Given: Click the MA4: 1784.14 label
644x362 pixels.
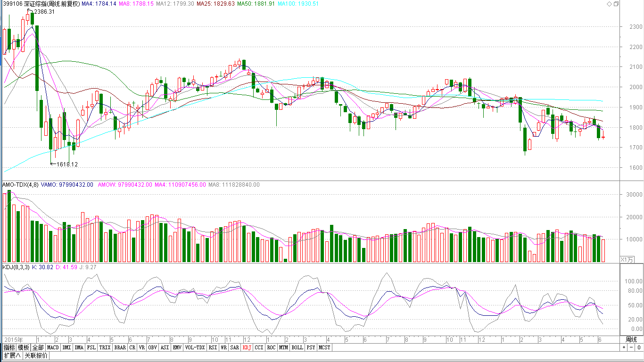Looking at the screenshot, I should click(x=99, y=4).
